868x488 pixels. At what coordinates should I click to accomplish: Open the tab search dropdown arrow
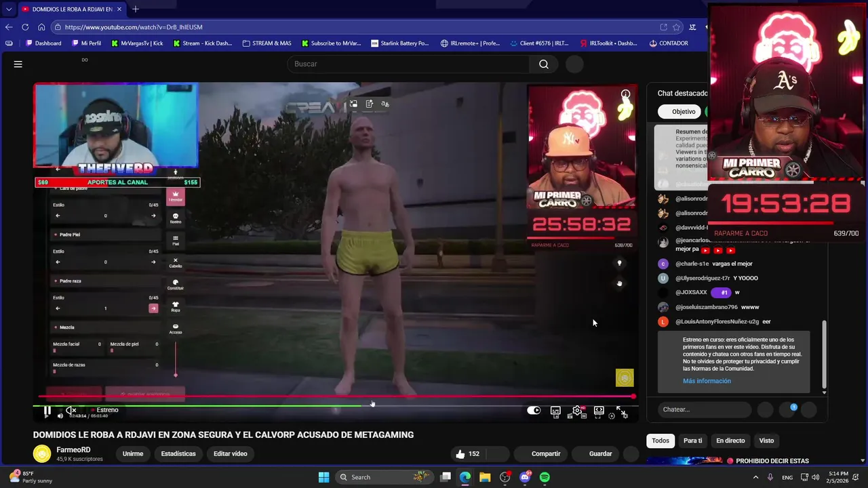coord(9,9)
